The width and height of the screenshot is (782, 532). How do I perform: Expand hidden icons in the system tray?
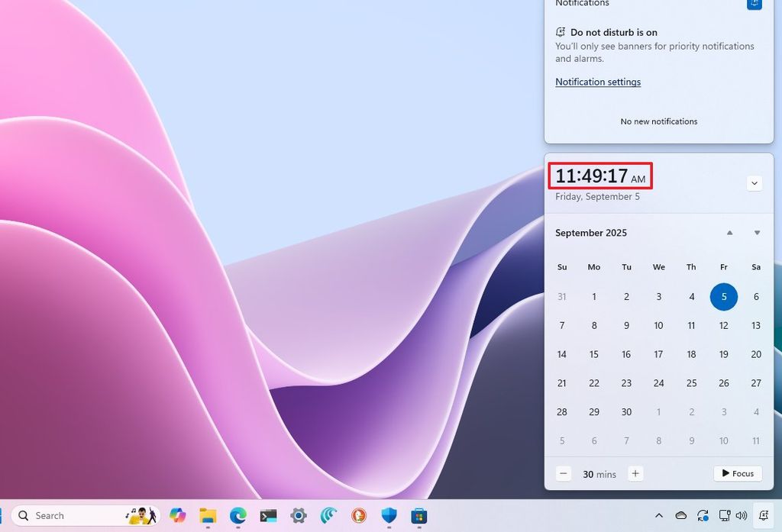coord(659,515)
